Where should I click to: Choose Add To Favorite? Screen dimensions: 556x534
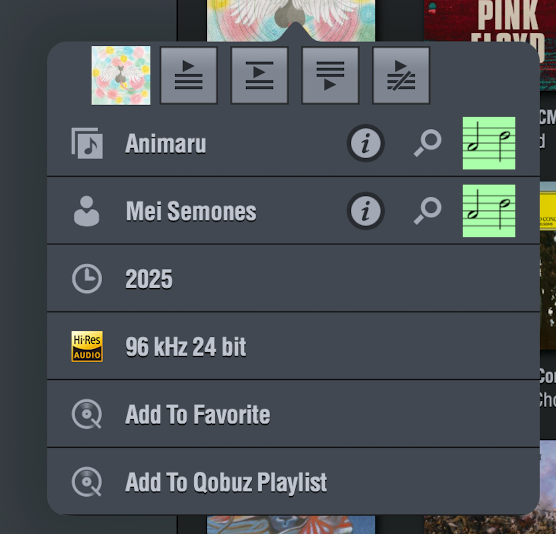coord(294,414)
